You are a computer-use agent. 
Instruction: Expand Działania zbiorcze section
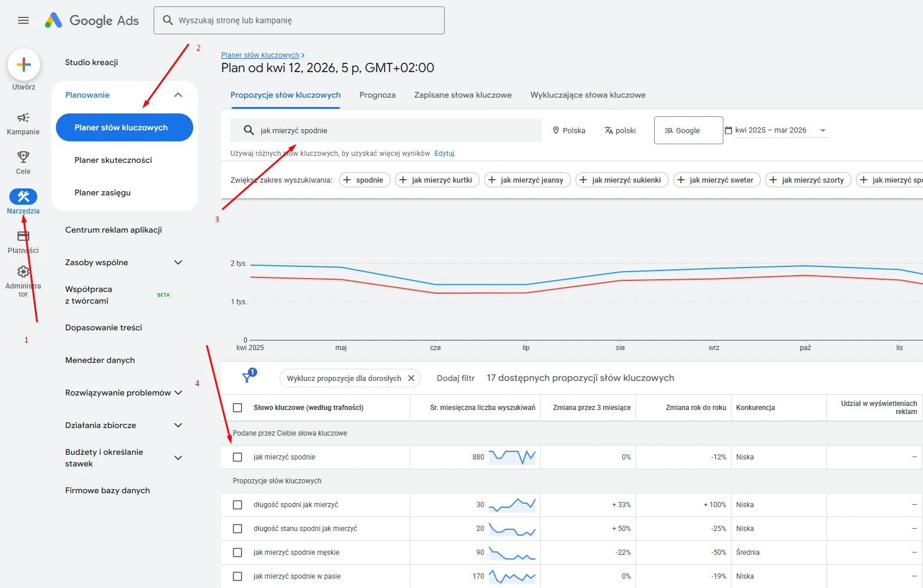(x=178, y=425)
